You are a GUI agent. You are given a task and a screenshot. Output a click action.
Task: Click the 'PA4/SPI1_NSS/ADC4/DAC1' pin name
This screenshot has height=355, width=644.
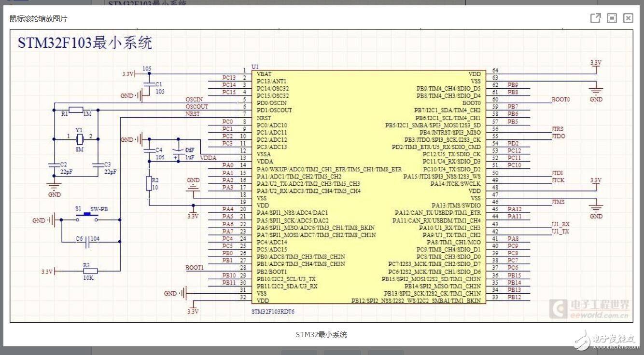(293, 213)
